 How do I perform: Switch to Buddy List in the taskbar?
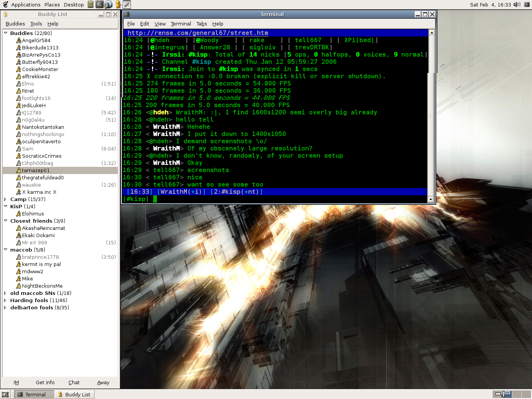74,394
